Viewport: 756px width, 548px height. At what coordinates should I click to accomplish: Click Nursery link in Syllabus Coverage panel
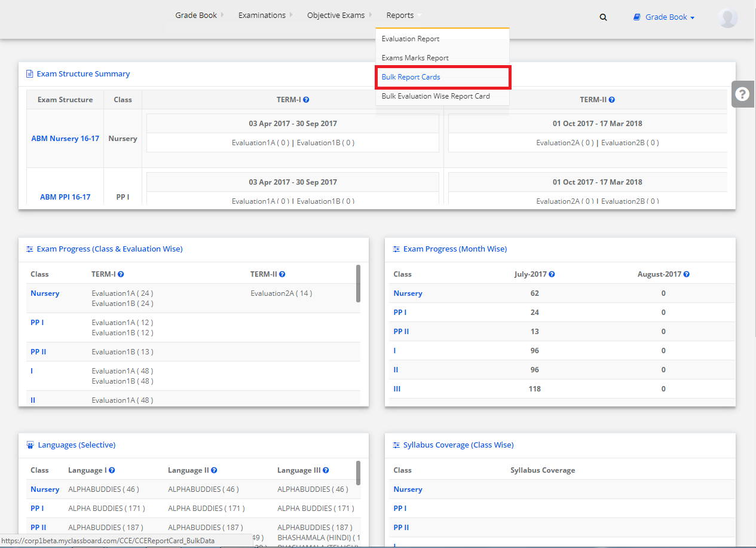(408, 489)
